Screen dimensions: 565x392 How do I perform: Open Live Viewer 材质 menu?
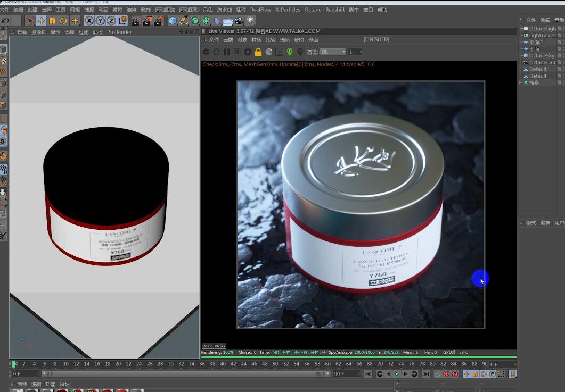pos(256,40)
